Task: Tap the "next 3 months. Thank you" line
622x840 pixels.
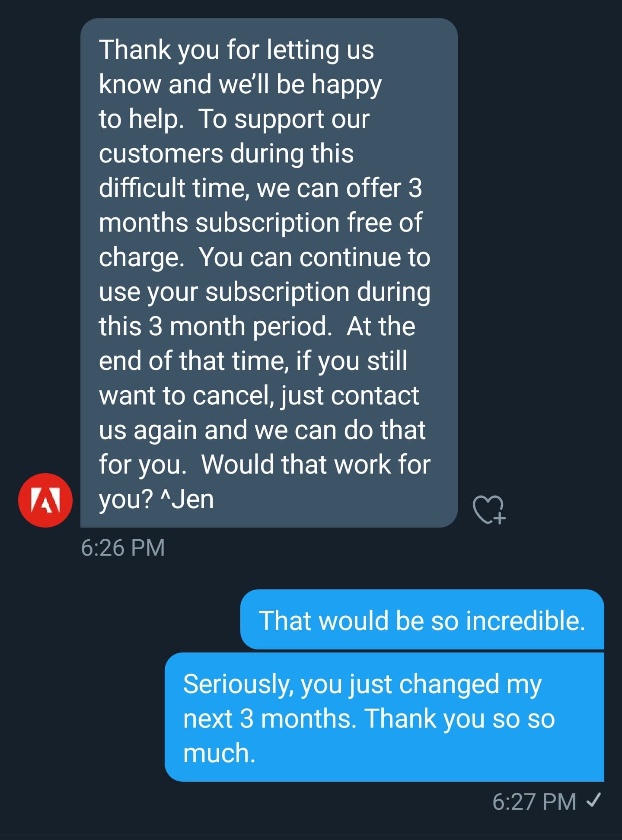Action: [x=369, y=719]
